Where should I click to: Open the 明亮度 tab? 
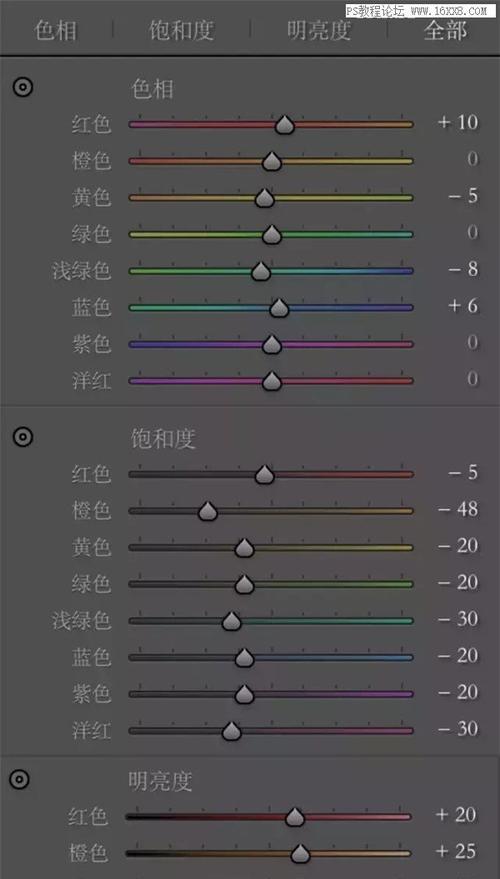(x=319, y=30)
